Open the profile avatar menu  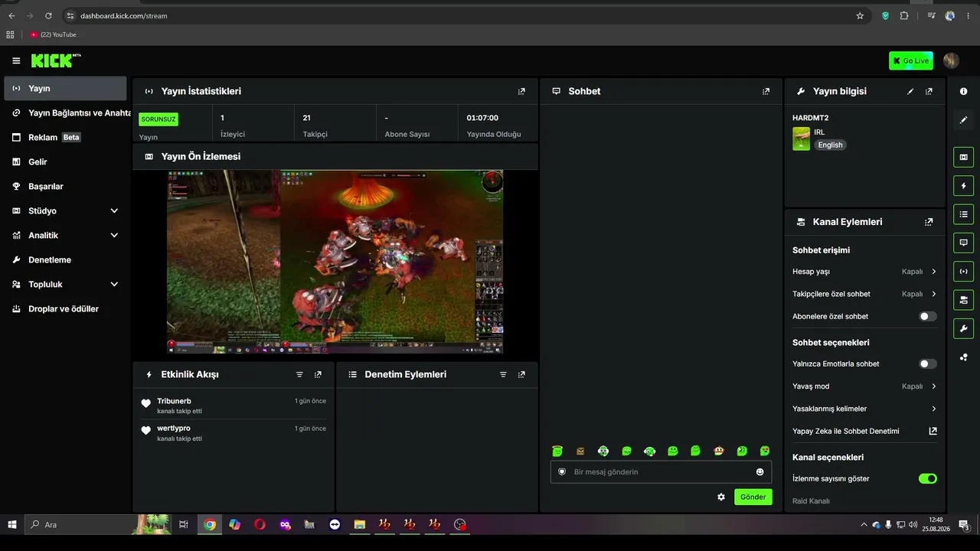point(951,60)
